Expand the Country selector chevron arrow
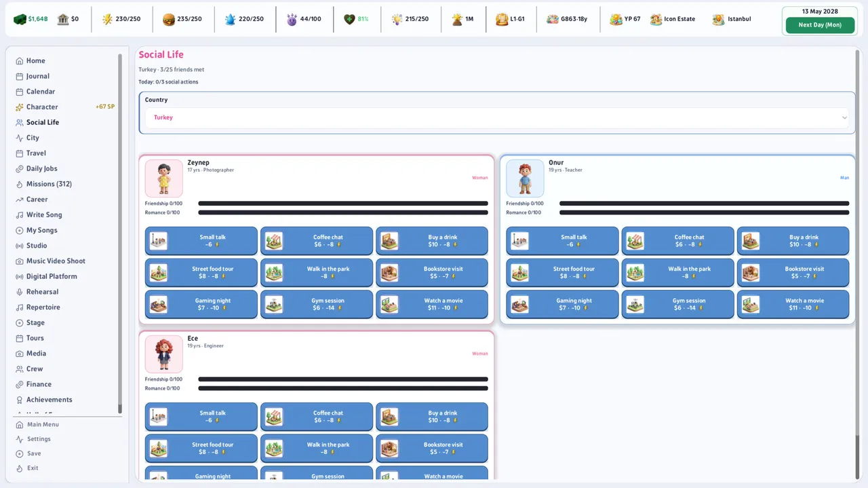 click(x=844, y=117)
